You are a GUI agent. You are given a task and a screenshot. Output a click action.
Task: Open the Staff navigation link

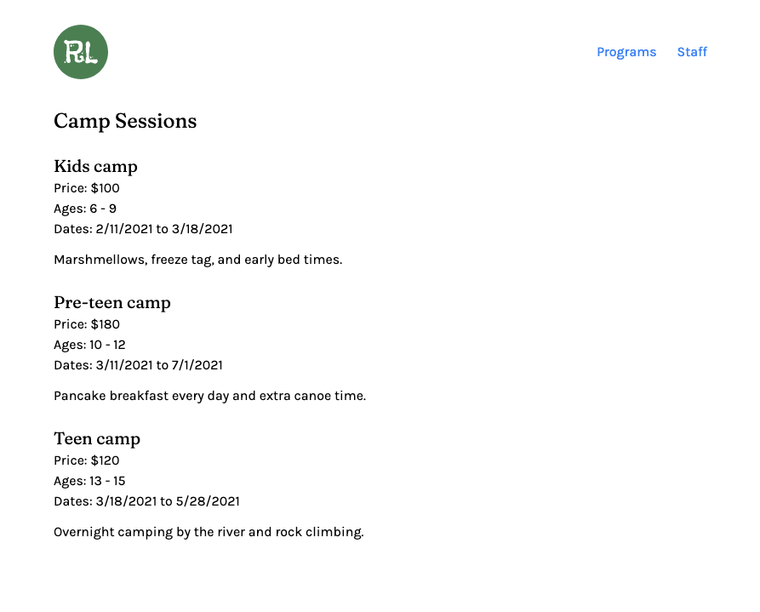tap(692, 52)
